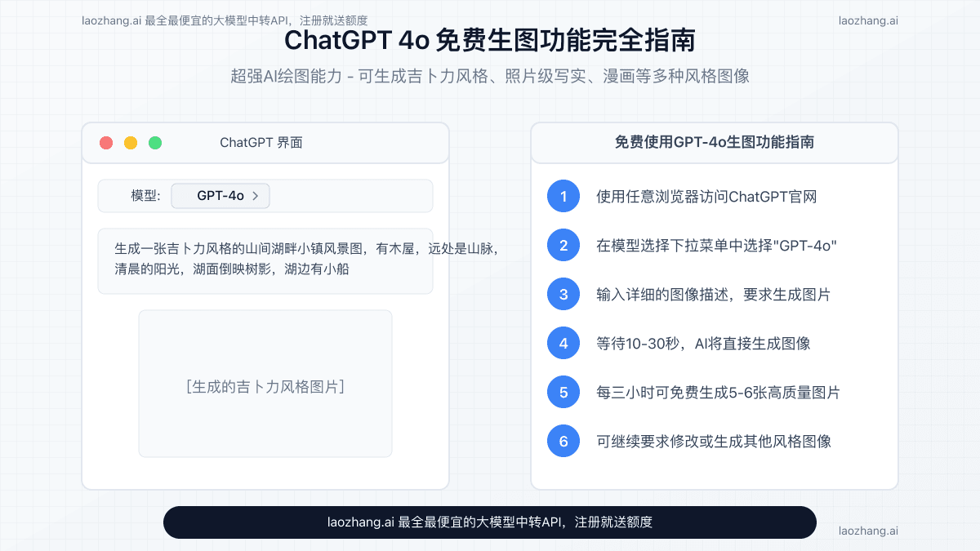
Task: Click the yellow minimize dot in ChatGPT window
Action: [x=131, y=143]
